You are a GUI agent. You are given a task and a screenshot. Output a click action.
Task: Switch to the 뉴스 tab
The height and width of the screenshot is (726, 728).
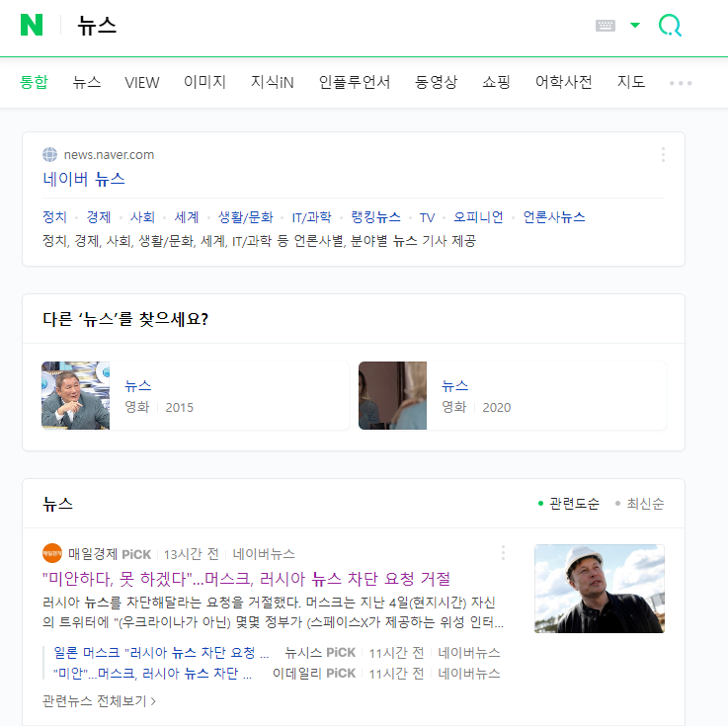[x=86, y=82]
